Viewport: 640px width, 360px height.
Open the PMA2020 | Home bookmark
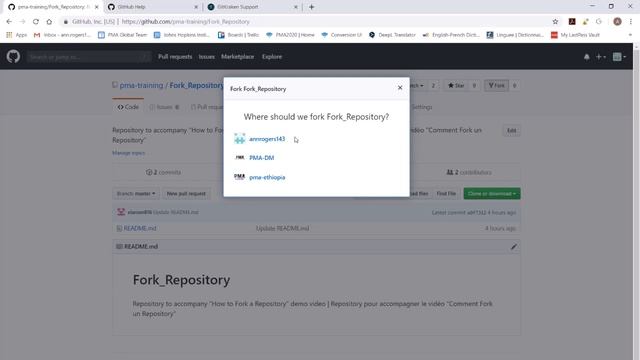[290, 35]
